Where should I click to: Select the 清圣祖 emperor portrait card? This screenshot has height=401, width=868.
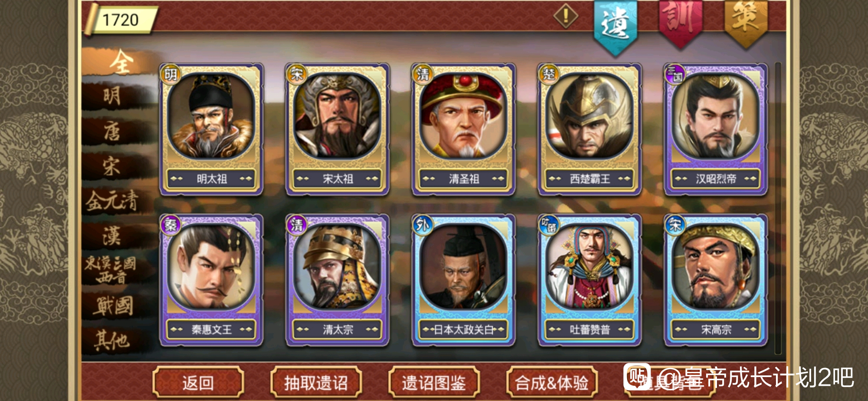click(464, 129)
